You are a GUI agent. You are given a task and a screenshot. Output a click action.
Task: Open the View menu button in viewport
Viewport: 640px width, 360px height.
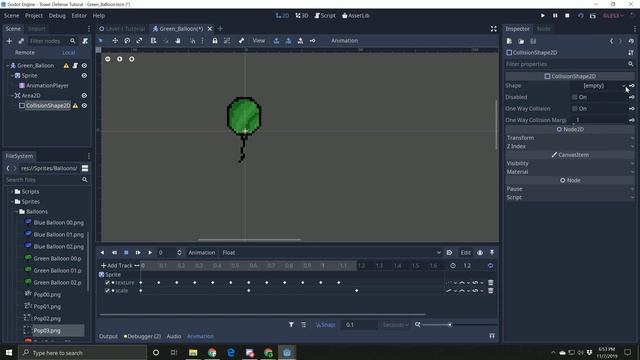click(x=259, y=40)
